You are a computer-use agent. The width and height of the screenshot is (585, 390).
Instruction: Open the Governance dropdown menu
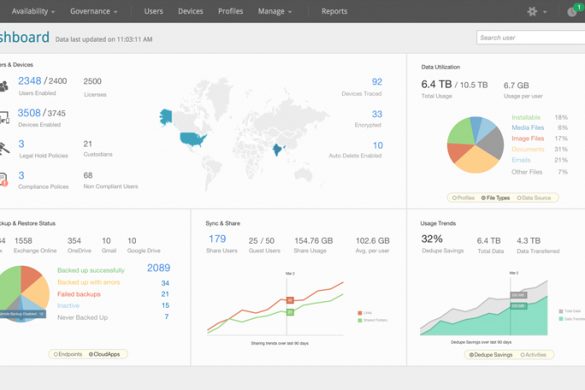tap(94, 12)
